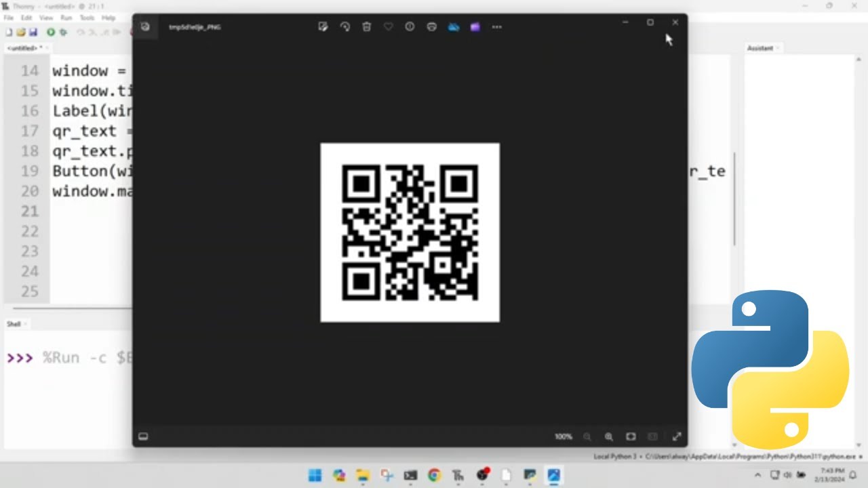Open the blank document icon on the taskbar
This screenshot has height=488, width=868.
506,475
